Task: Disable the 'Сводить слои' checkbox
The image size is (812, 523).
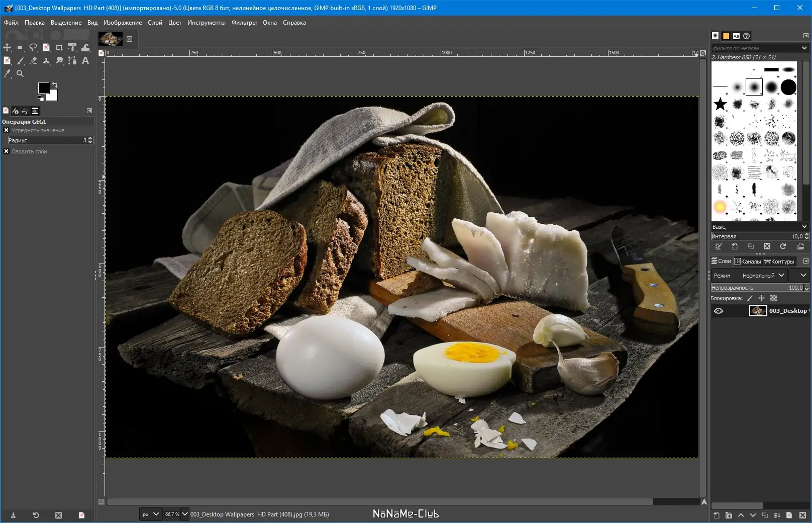Action: (x=6, y=151)
